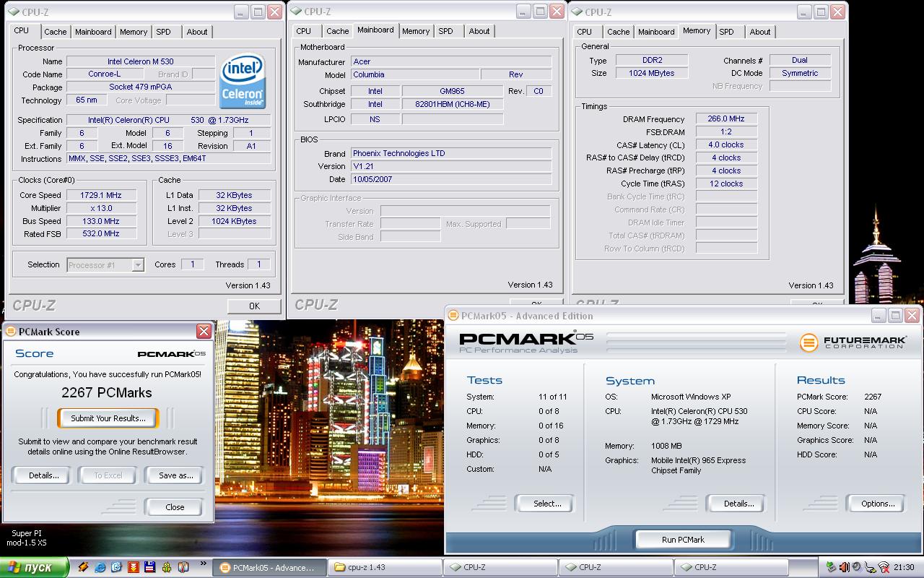
Task: Open the SPD tab in Memory window
Action: (x=727, y=32)
